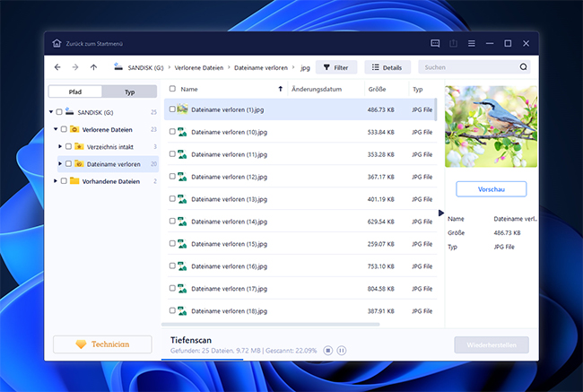Collapse the SANDISK (G:) tree node
Viewport: 583px width, 392px height.
[51, 111]
